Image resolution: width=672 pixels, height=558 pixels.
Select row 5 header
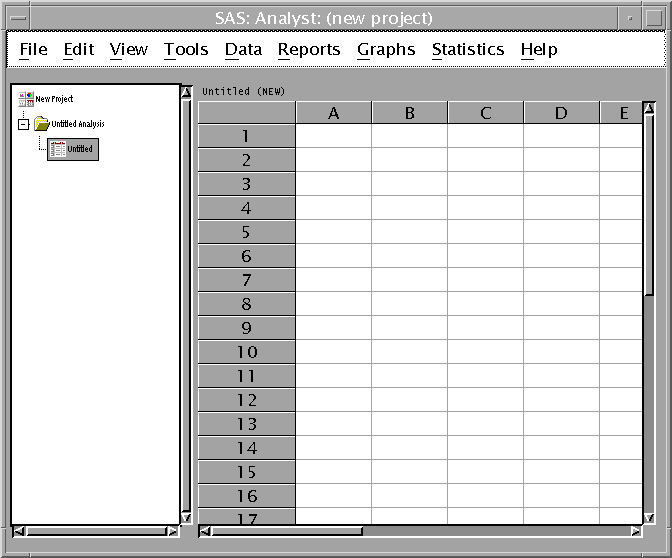[x=246, y=232]
